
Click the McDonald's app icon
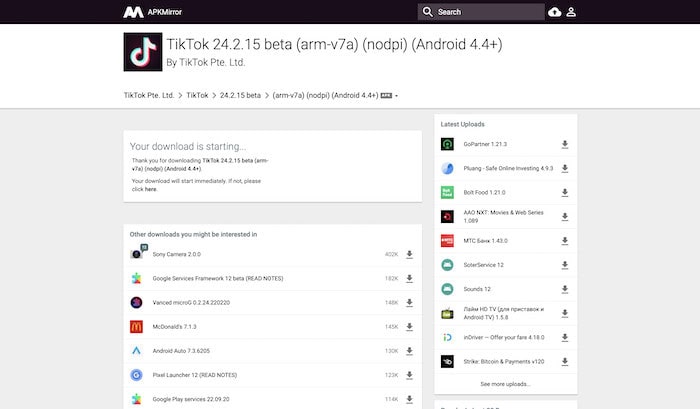tap(136, 327)
